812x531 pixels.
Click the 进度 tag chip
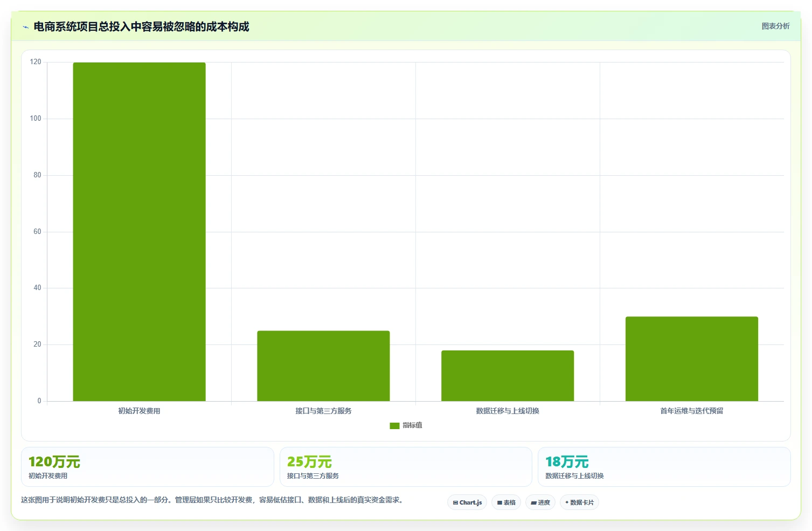(540, 502)
